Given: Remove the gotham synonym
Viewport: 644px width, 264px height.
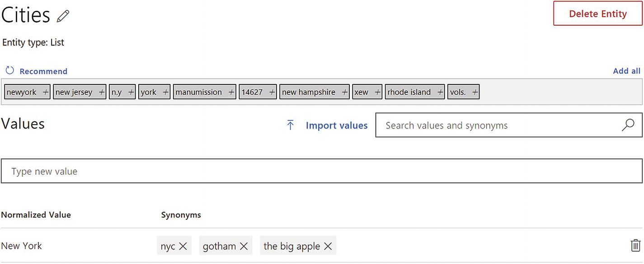Looking at the screenshot, I should pos(244,246).
